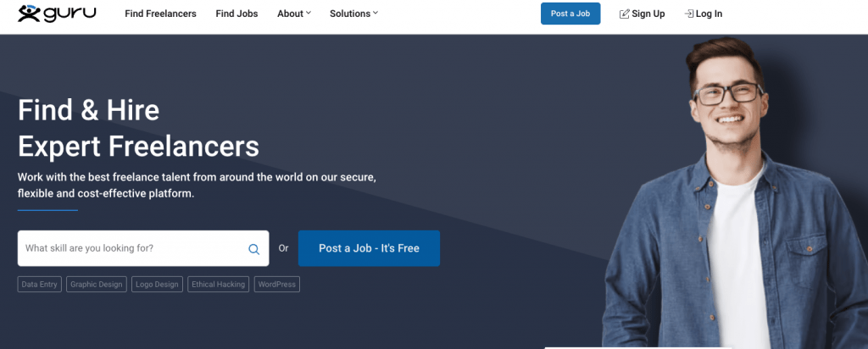868x349 pixels.
Task: Open the Log In text link
Action: (709, 14)
